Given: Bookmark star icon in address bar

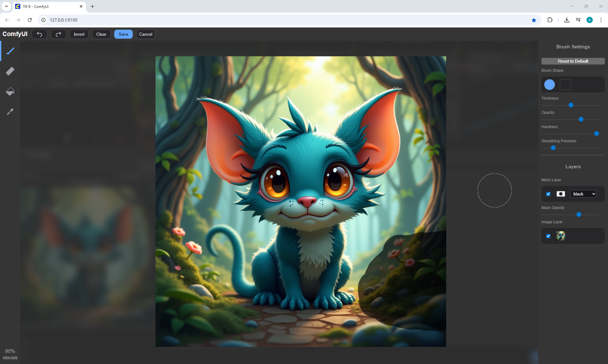Looking at the screenshot, I should tap(534, 20).
